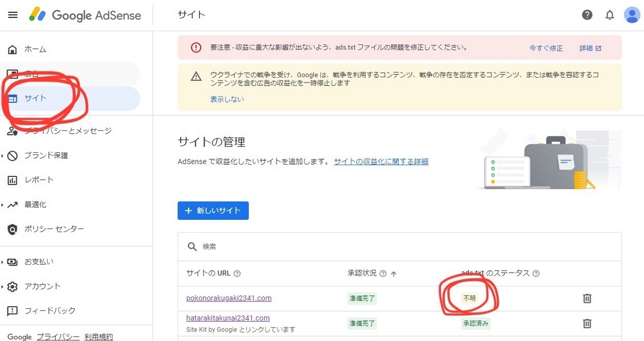Delete pokonorakugaki2341.com with trash icon
Screen dimensions: 644x341
[588, 298]
